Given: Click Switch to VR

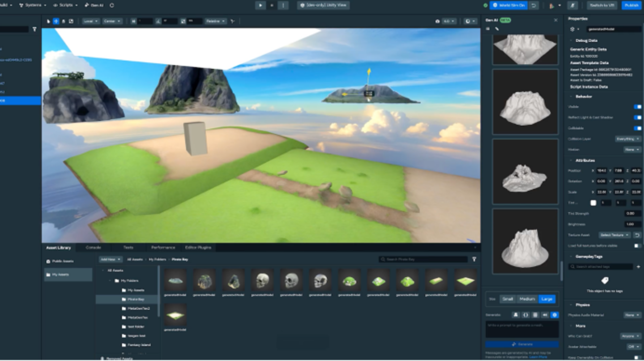Looking at the screenshot, I should point(602,5).
